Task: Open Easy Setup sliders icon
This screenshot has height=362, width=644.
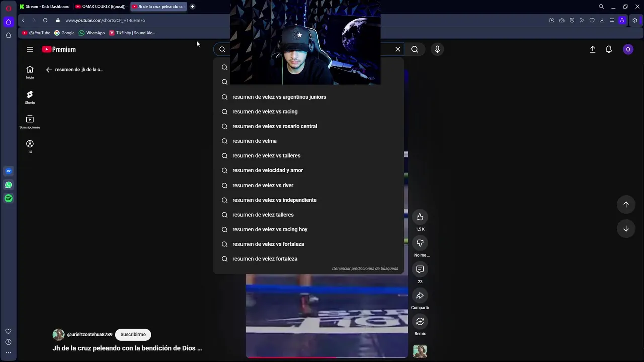Action: coord(612,20)
